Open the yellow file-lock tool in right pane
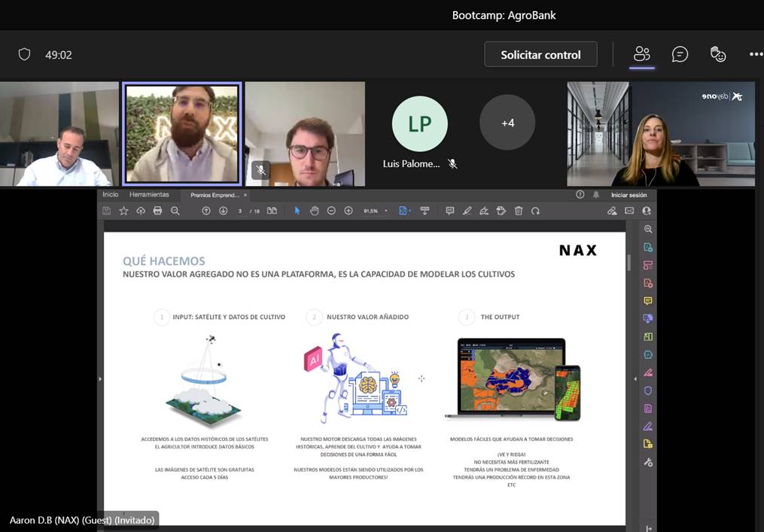764x532 pixels. [648, 444]
